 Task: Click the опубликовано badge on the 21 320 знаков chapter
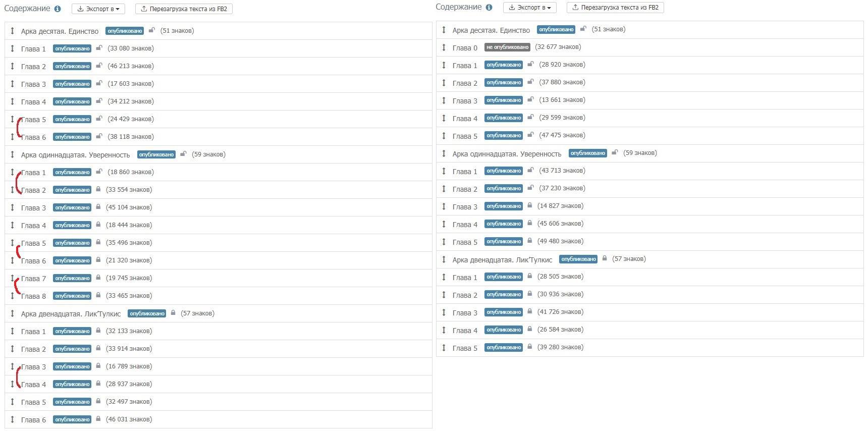click(72, 260)
